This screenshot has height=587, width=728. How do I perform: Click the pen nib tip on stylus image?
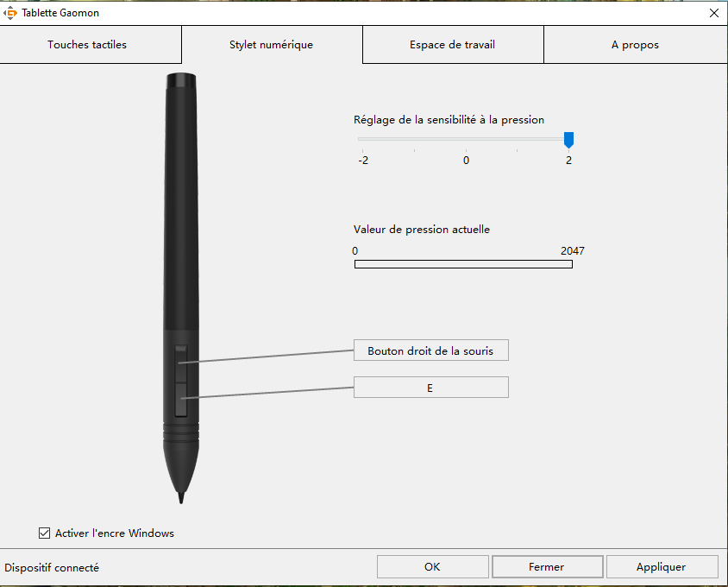click(180, 497)
